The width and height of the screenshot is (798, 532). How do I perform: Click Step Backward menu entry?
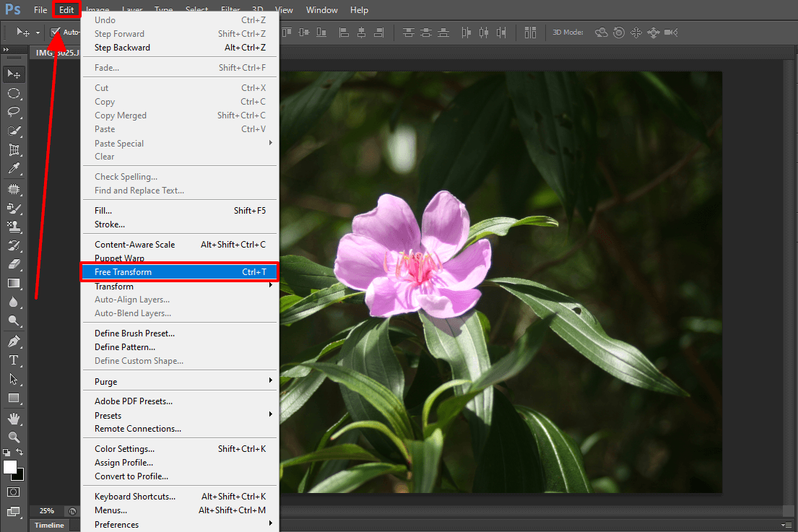122,48
